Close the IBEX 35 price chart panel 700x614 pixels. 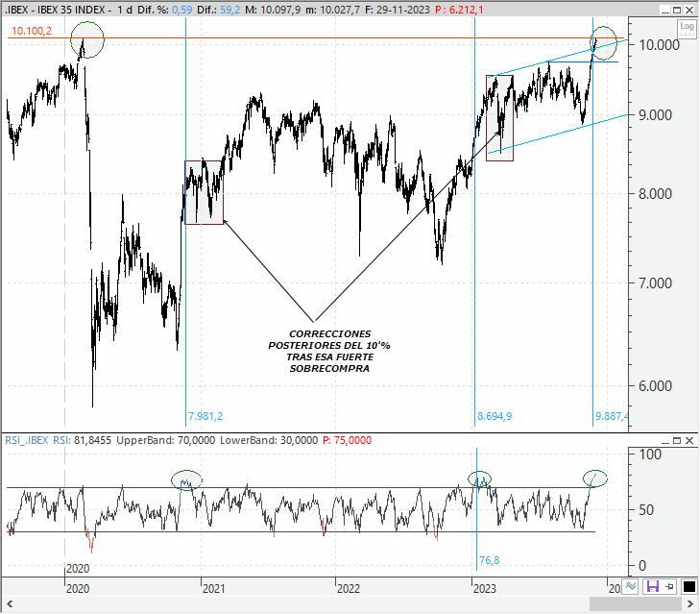pyautogui.click(x=689, y=10)
